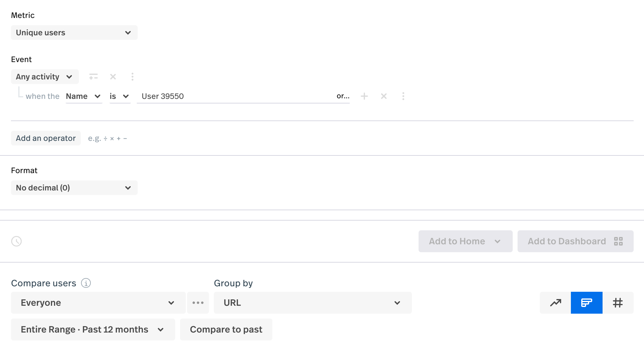The image size is (644, 345).
Task: Open Compare users info tooltip icon
Action: [86, 283]
